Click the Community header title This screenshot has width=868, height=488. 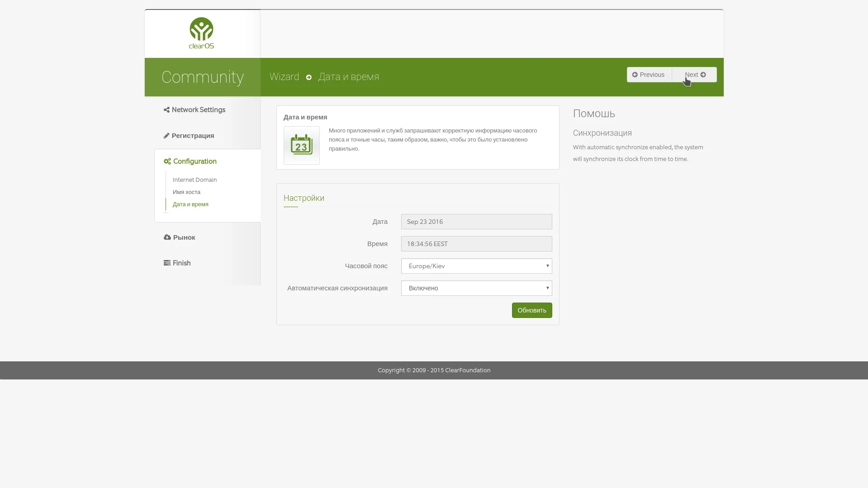[x=203, y=77]
